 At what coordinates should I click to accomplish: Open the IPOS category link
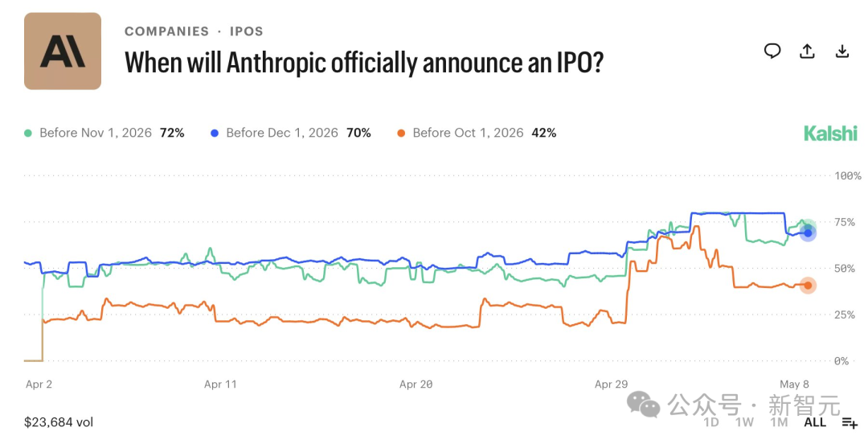[x=247, y=31]
